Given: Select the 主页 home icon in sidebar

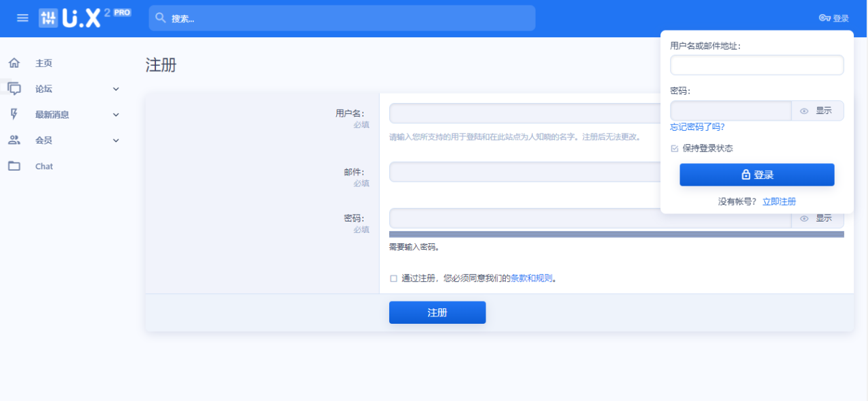Looking at the screenshot, I should pos(14,62).
